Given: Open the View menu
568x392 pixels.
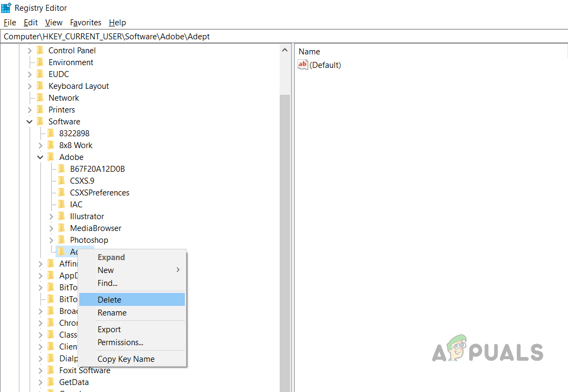Looking at the screenshot, I should 53,23.
